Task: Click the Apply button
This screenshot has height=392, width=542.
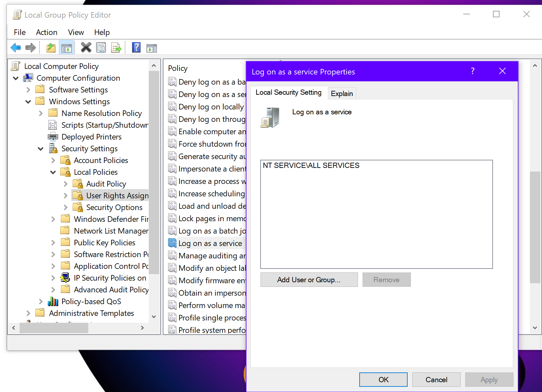Action: (x=489, y=380)
